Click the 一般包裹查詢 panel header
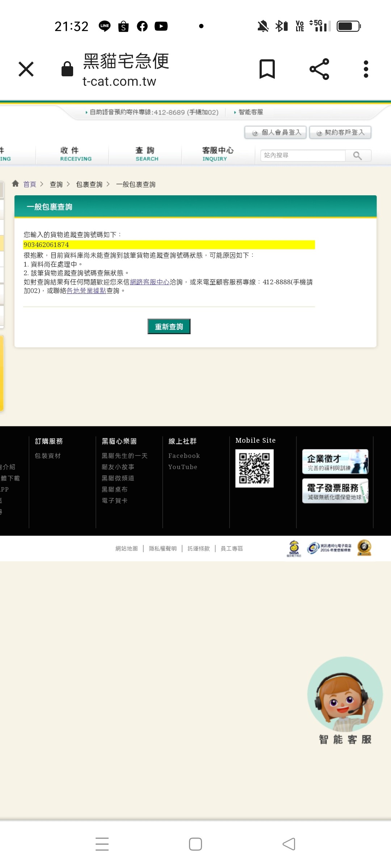 tap(195, 207)
